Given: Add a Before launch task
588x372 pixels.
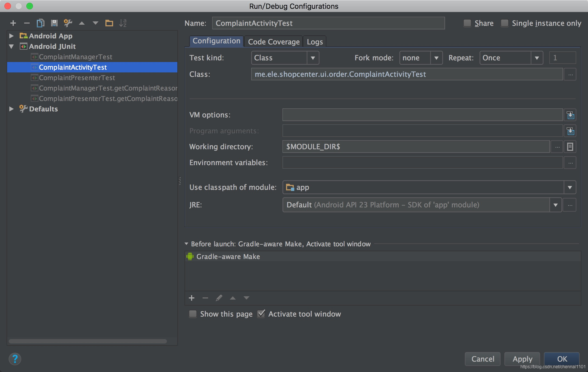Looking at the screenshot, I should click(192, 298).
